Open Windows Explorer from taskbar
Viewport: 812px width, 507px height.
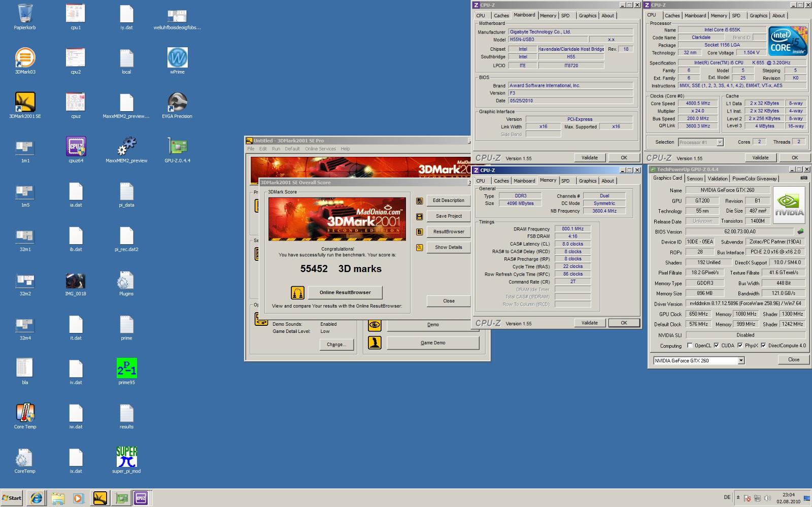point(58,498)
